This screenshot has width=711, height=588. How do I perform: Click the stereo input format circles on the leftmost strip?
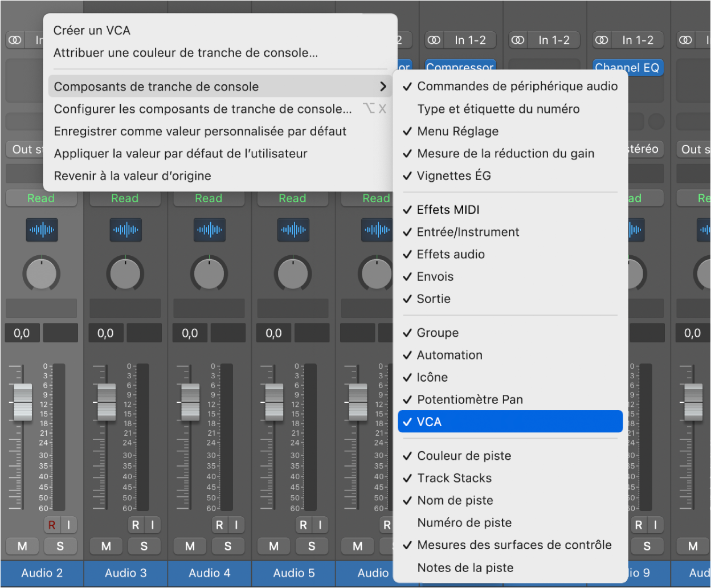pyautogui.click(x=15, y=40)
